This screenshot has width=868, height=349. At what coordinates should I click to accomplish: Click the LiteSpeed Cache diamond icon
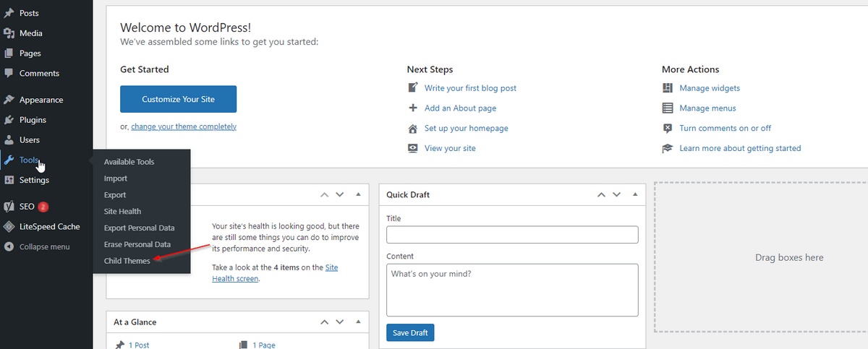pyautogui.click(x=9, y=226)
